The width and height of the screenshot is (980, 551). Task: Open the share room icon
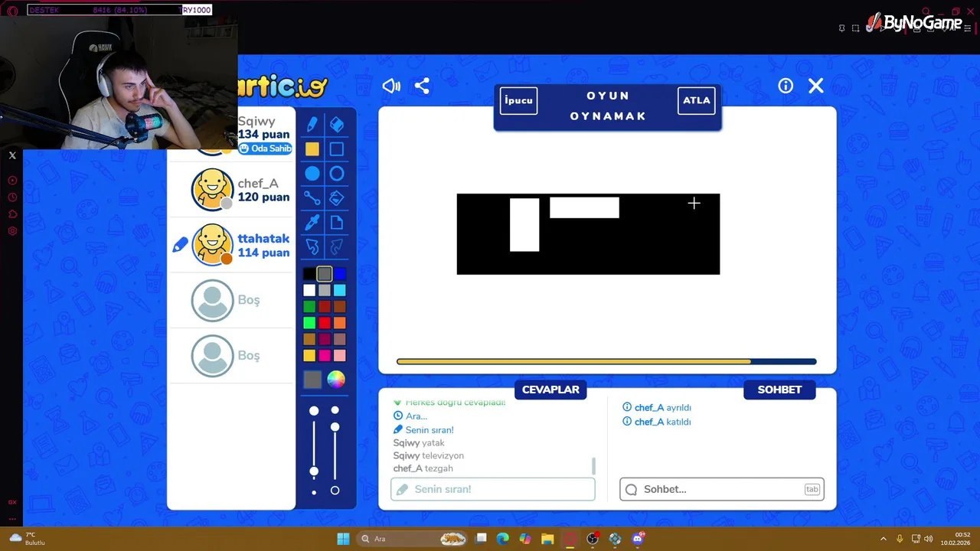[x=422, y=86]
